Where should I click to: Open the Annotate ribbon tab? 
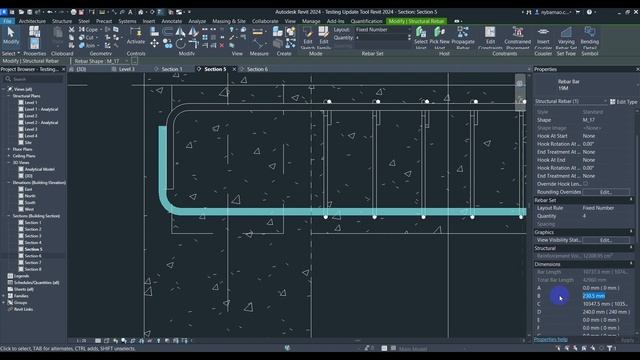pos(171,21)
